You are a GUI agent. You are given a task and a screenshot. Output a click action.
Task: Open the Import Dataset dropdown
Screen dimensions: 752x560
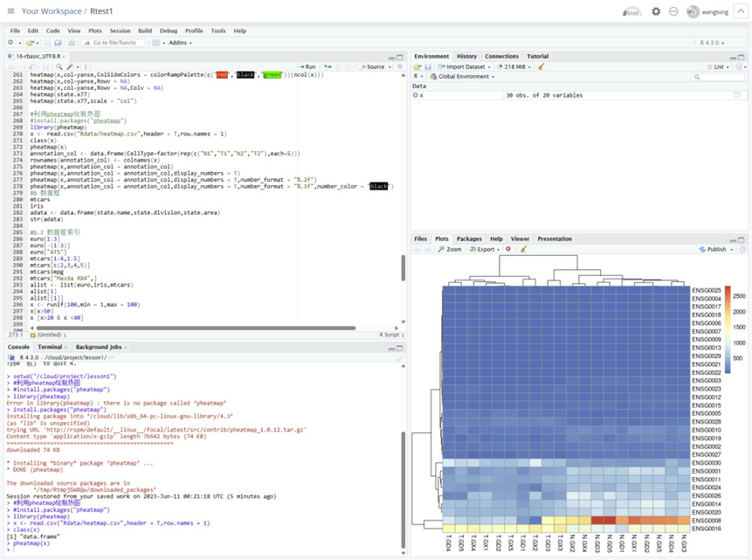coord(465,67)
